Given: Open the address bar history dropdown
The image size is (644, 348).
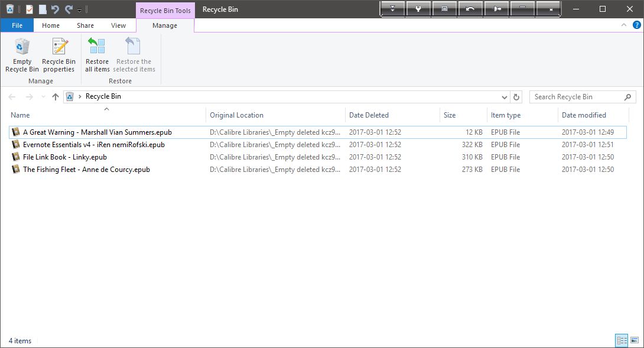Looking at the screenshot, I should (x=505, y=97).
